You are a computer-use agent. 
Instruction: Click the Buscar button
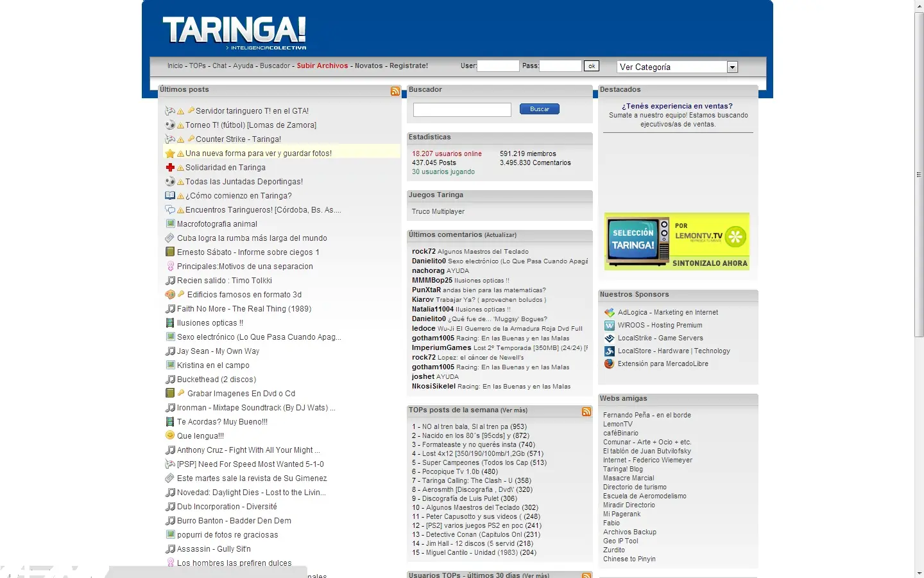pyautogui.click(x=540, y=109)
